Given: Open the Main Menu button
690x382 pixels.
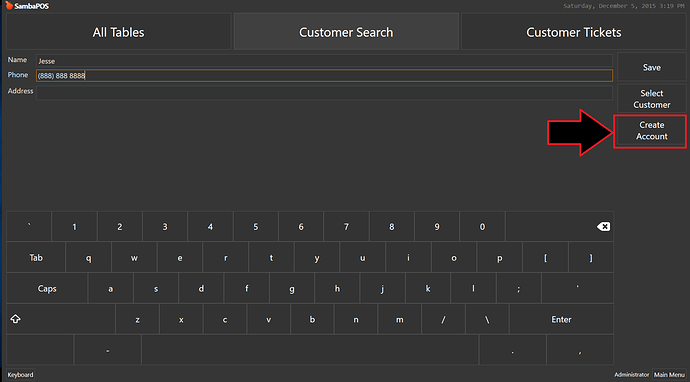Looking at the screenshot, I should point(669,375).
